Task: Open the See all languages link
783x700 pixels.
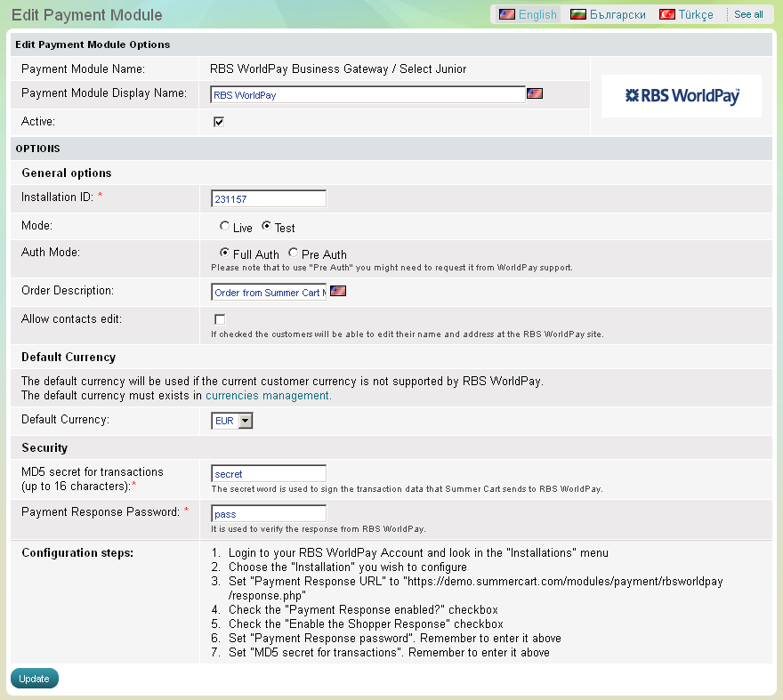Action: 748,14
